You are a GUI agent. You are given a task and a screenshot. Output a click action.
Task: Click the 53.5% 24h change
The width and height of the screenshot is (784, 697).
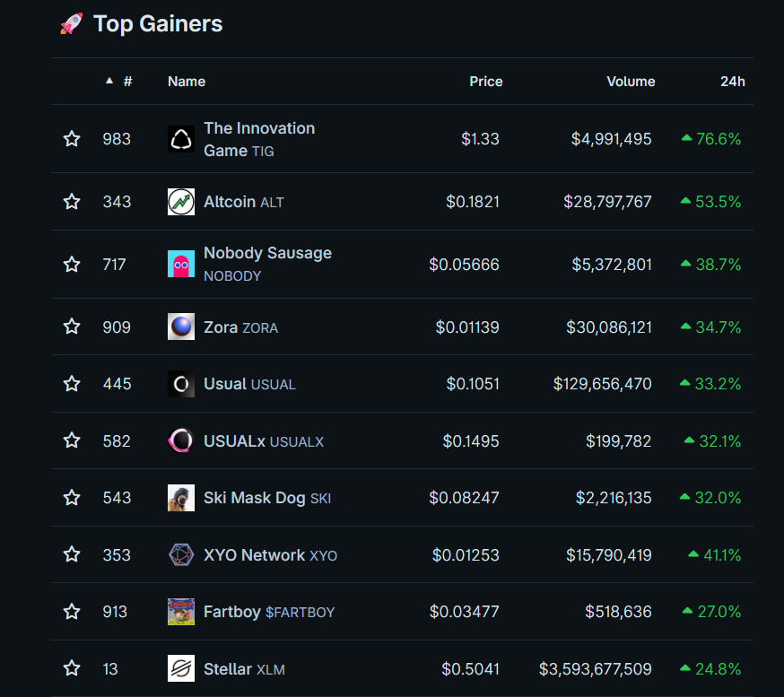[710, 202]
